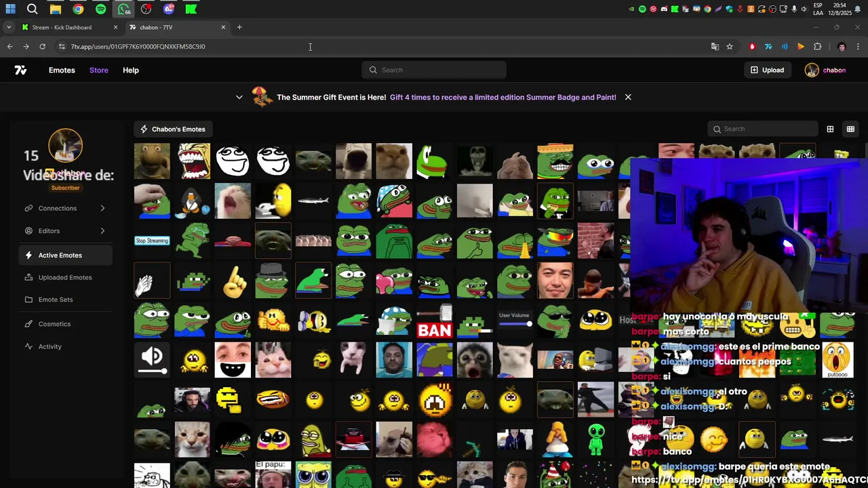The image size is (868, 488).
Task: Select the skeleton x-ray emote
Action: (x=475, y=161)
